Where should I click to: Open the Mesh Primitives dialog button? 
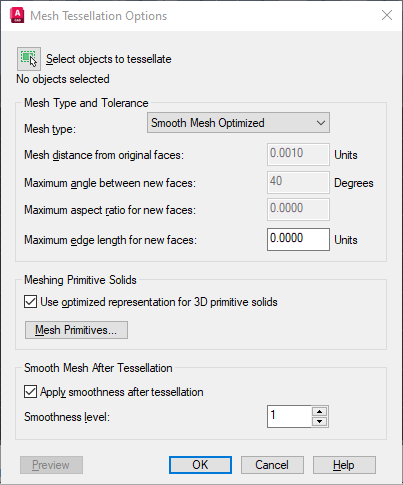76,330
